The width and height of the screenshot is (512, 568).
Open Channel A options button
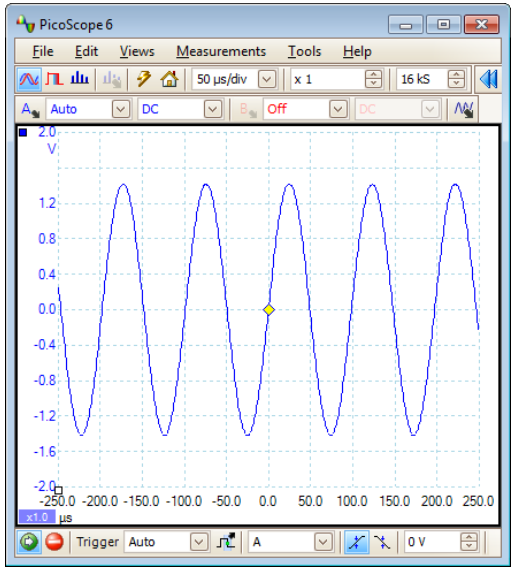pos(30,109)
